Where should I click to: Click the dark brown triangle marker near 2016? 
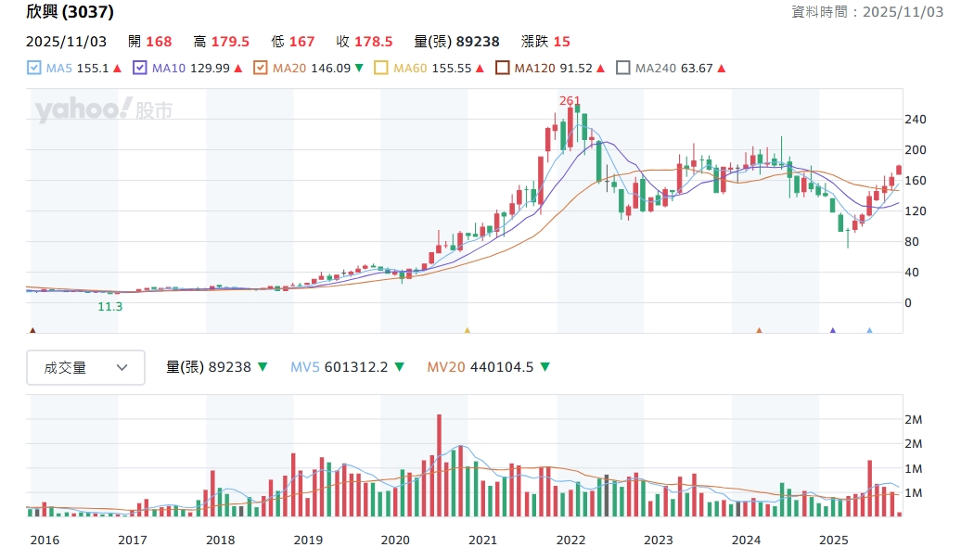[x=32, y=330]
